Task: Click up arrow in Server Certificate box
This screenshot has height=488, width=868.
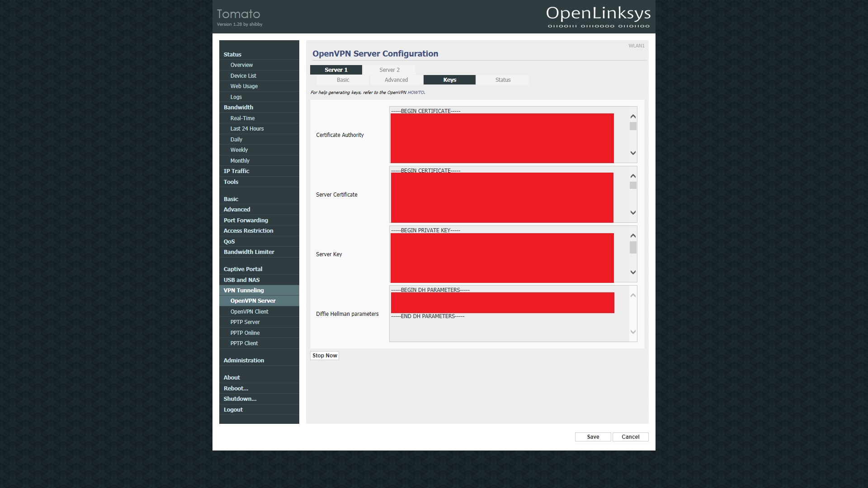Action: 633,176
